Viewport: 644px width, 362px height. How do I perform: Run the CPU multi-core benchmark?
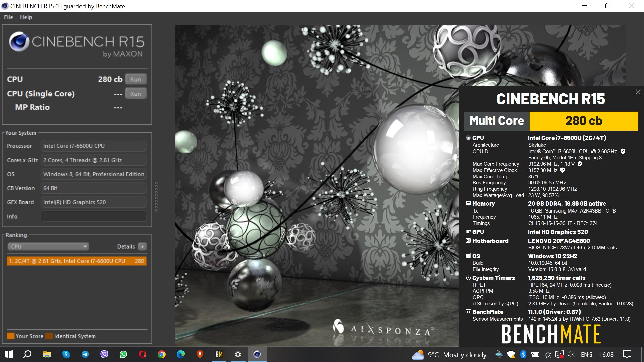[136, 79]
